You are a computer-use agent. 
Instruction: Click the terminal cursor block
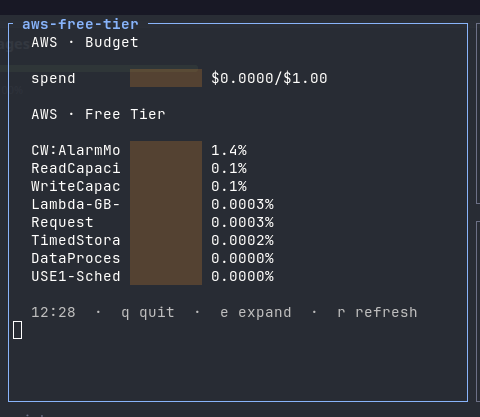18,330
